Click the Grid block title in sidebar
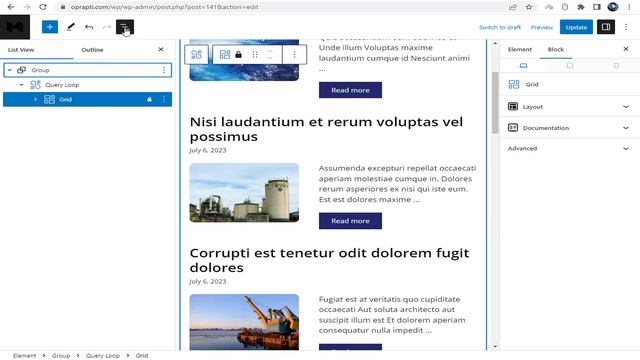The height and width of the screenshot is (360, 640). [532, 84]
